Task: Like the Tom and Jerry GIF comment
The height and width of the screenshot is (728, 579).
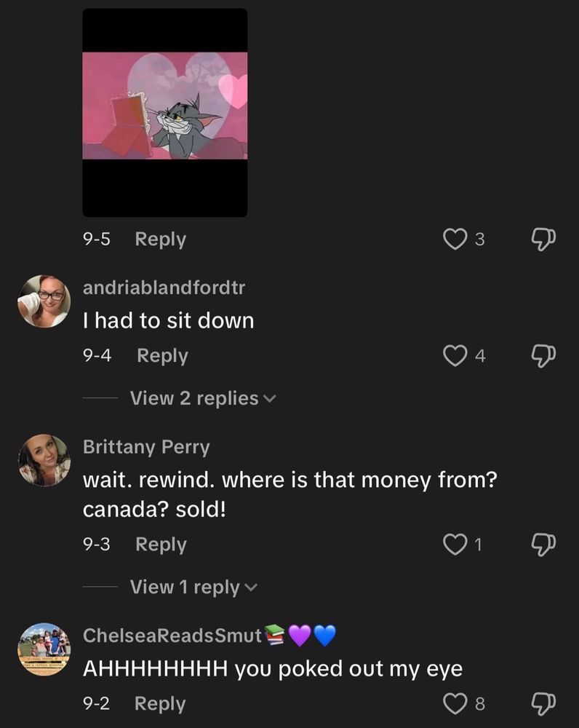Action: click(455, 239)
